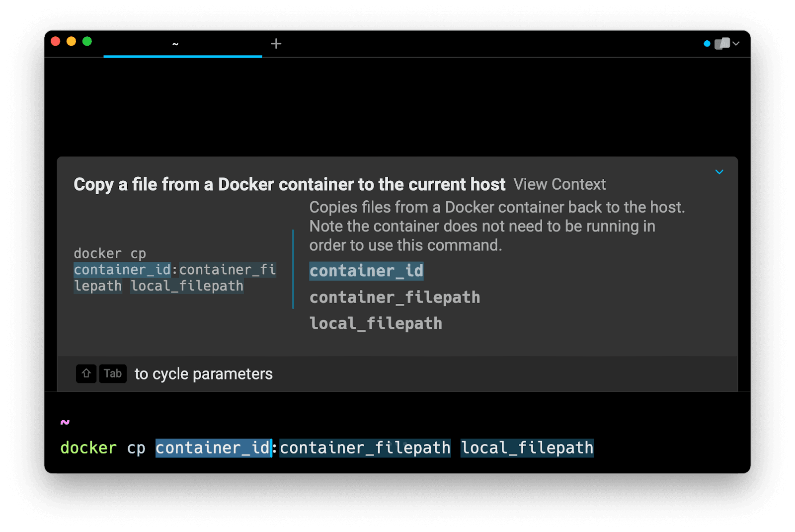Screen dimensions: 795x532
Task: Open a new terminal tab with plus icon
Action: 276,44
